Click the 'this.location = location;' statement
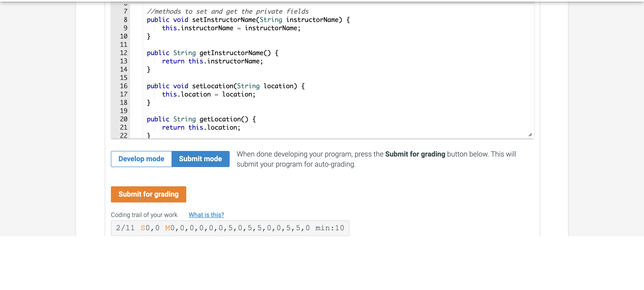 point(208,94)
